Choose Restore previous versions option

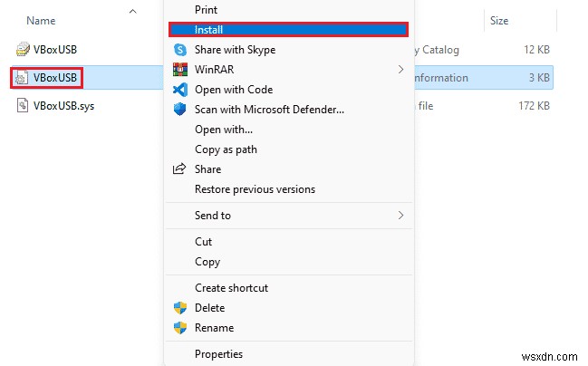[x=255, y=189]
